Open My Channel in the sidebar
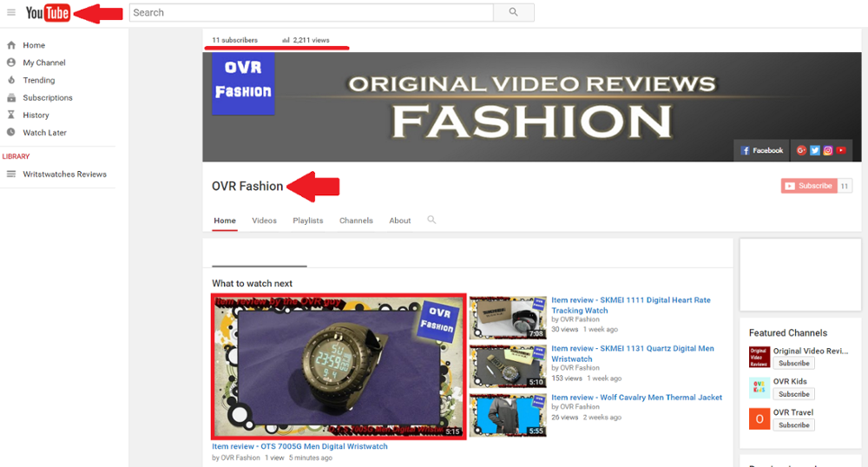 43,62
